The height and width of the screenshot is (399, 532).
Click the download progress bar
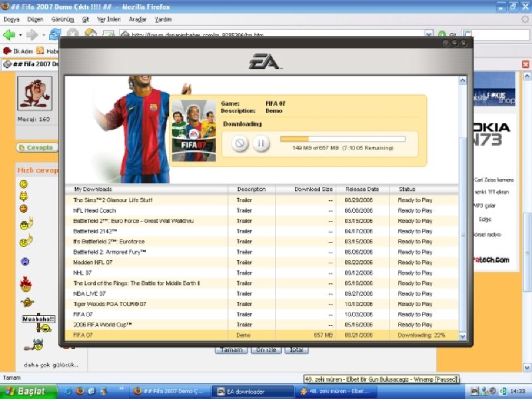[x=342, y=139]
